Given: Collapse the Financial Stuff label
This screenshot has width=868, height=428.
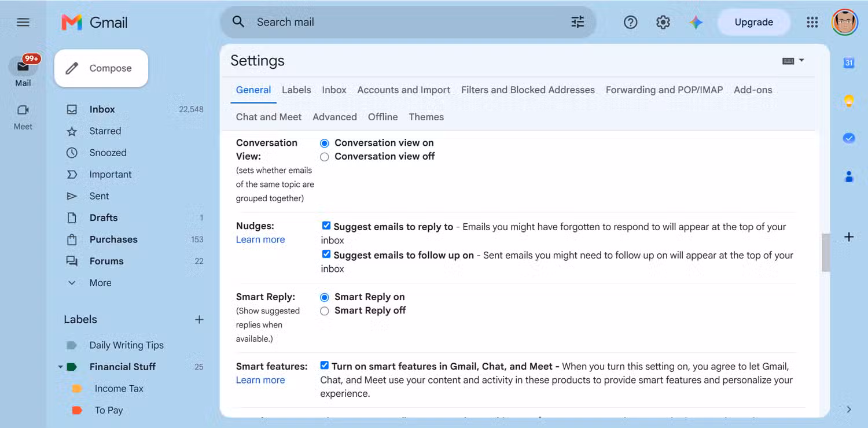Looking at the screenshot, I should click(60, 367).
